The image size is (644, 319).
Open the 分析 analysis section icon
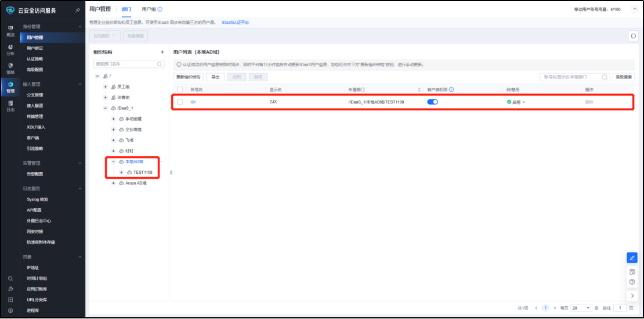[10, 49]
